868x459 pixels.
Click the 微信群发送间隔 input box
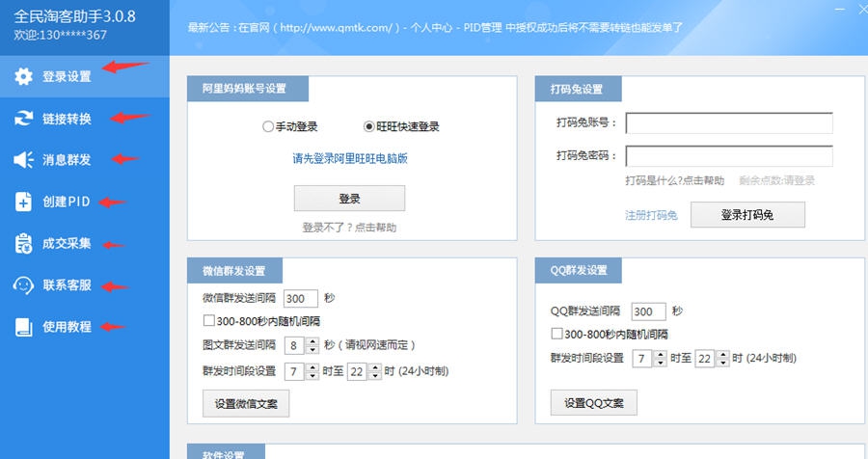(301, 298)
